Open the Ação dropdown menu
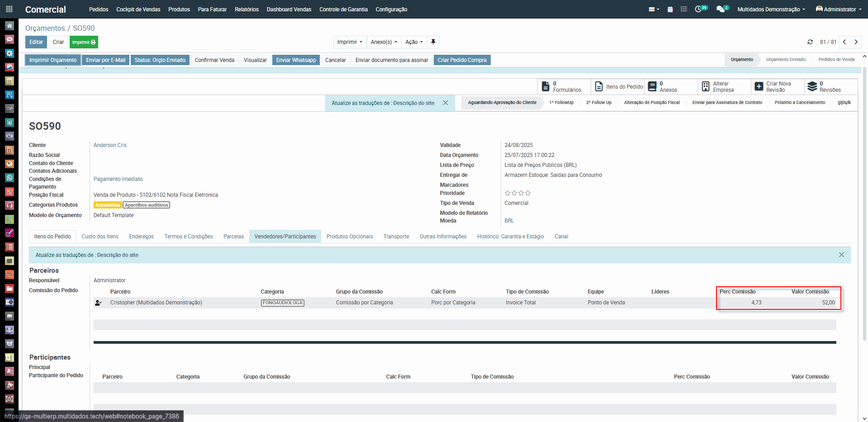868x422 pixels. 414,42
